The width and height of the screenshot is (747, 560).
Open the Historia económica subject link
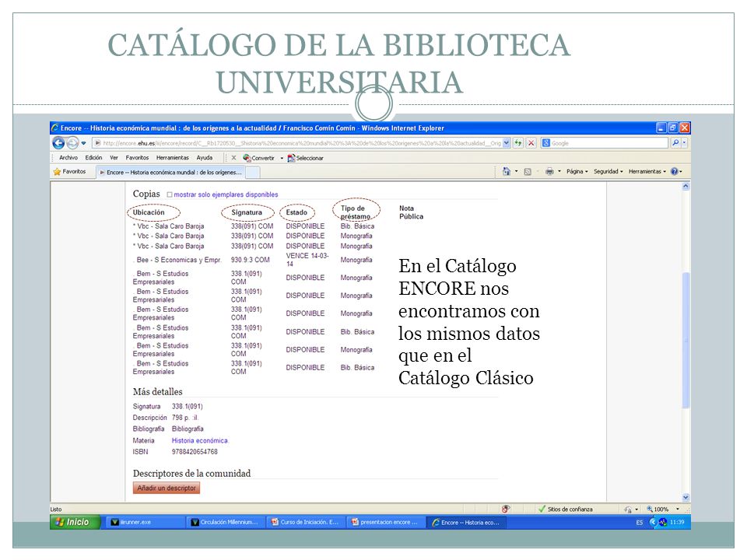[200, 440]
